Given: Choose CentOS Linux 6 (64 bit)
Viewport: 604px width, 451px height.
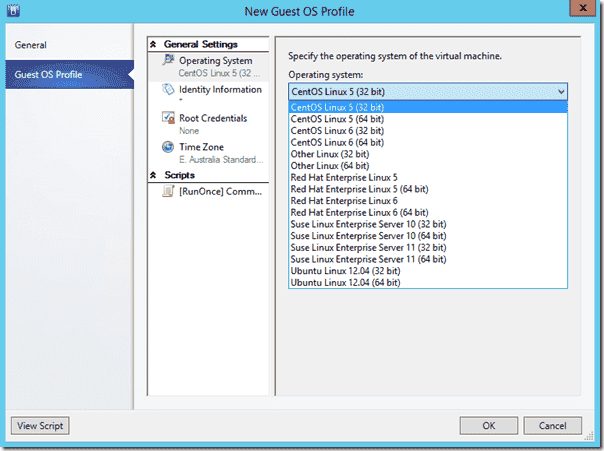Looking at the screenshot, I should pos(428,142).
